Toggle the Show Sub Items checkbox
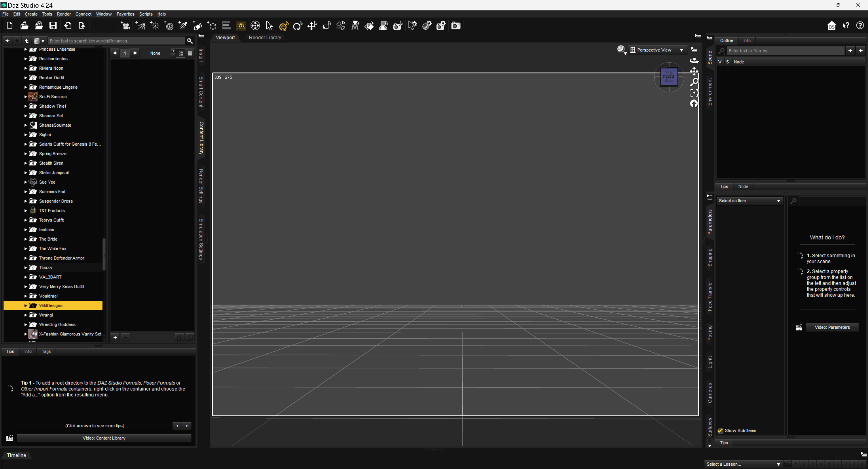 coord(720,431)
